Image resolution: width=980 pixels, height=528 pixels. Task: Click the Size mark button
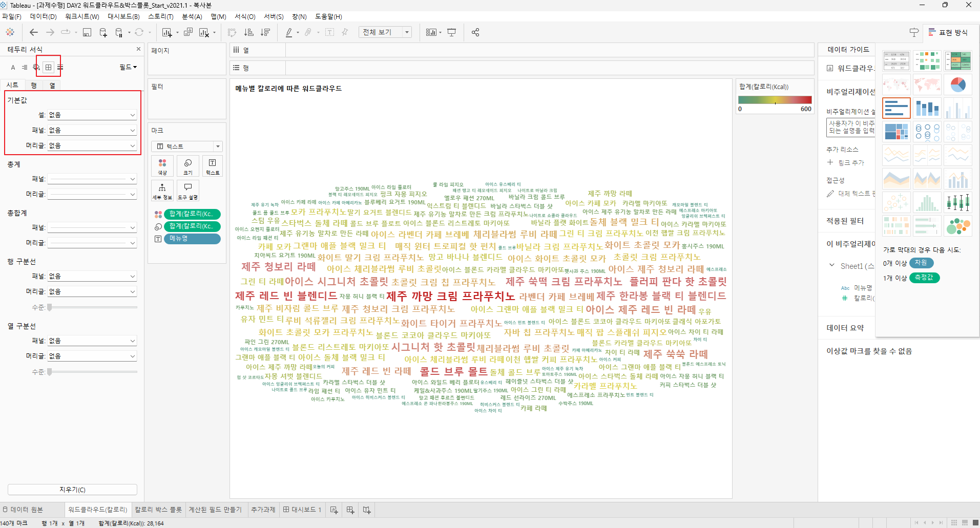click(188, 166)
